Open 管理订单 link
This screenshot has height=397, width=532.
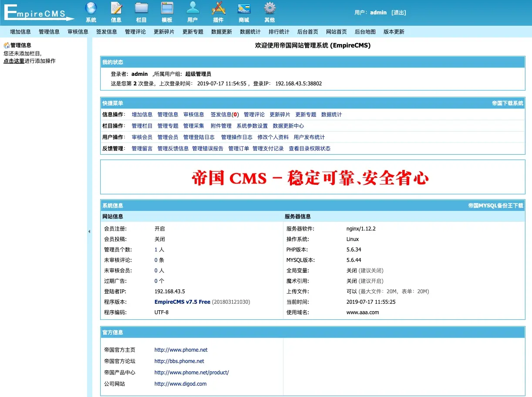(239, 149)
